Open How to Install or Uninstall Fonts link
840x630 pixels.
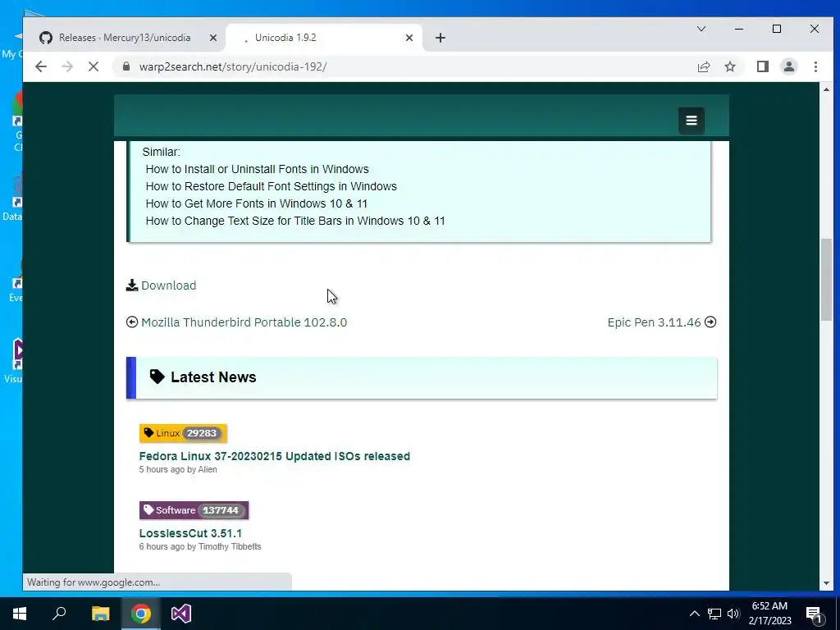257,169
